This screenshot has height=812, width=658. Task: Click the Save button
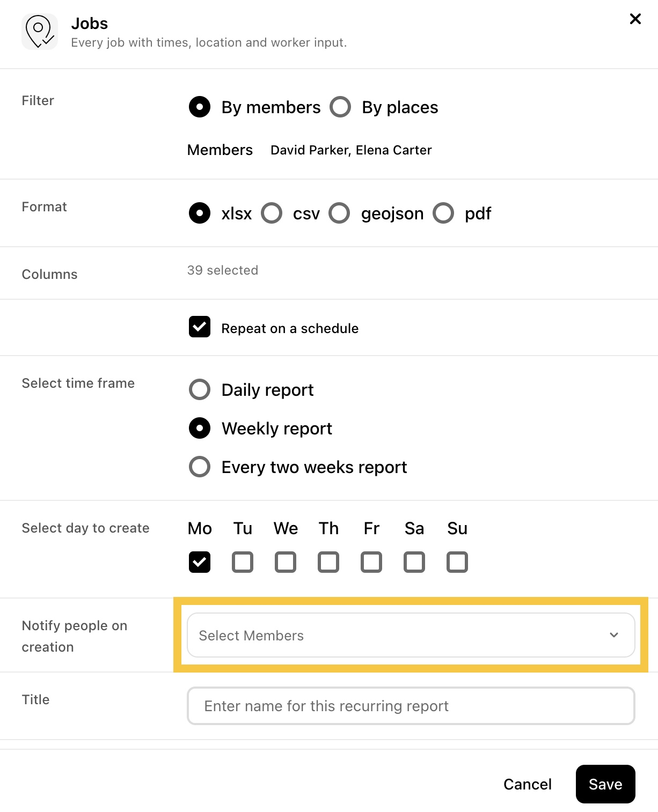(605, 784)
